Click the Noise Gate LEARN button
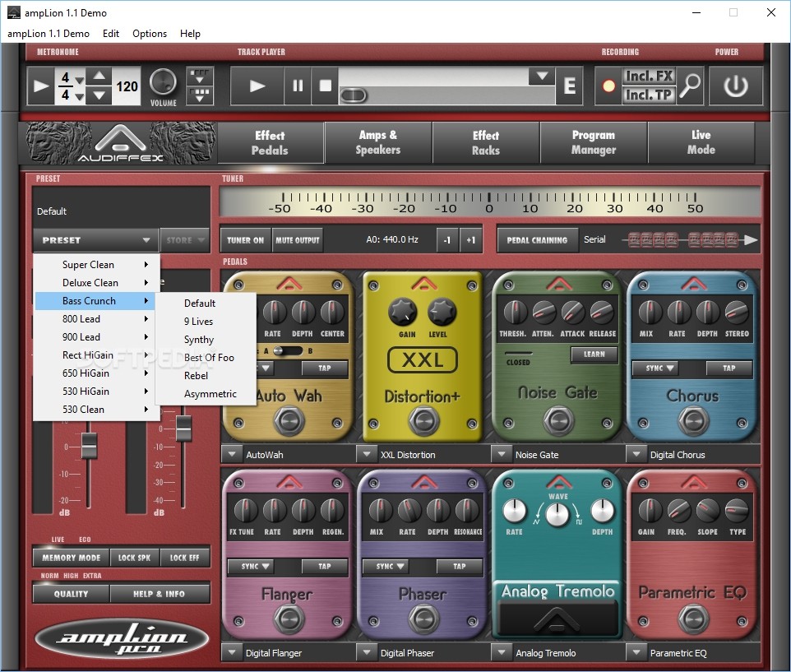 [x=594, y=355]
